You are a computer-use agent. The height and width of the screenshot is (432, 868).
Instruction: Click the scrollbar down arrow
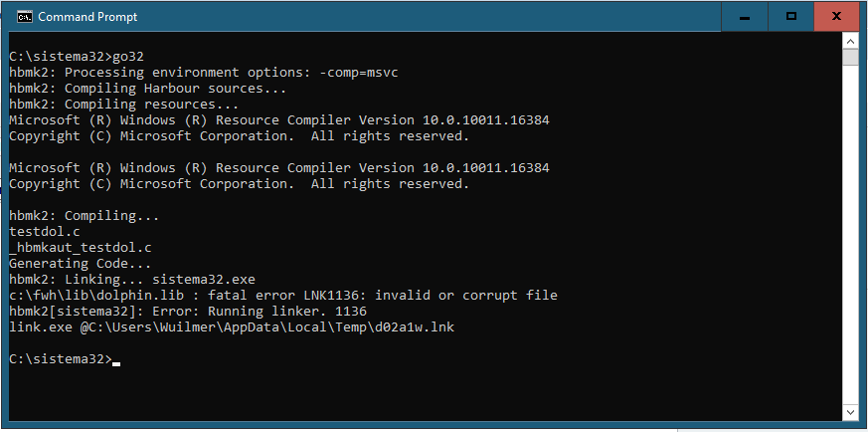coord(850,413)
